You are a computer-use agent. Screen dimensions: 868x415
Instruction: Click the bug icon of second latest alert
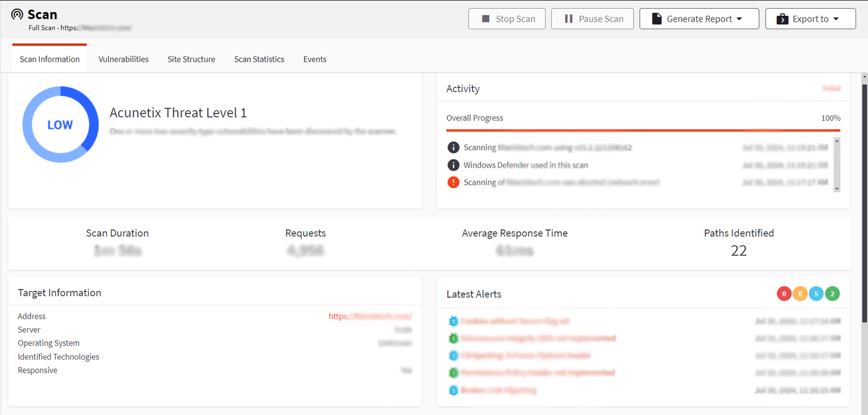pos(454,339)
